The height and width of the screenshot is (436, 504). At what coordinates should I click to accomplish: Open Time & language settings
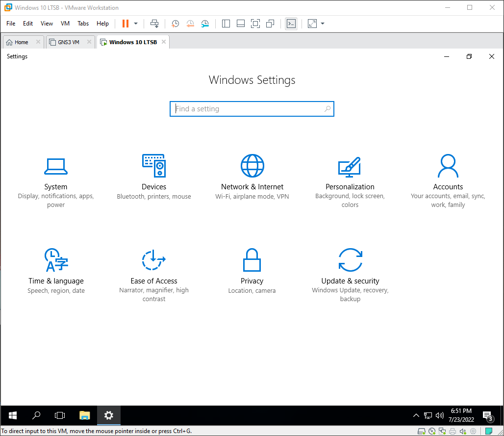point(56,271)
